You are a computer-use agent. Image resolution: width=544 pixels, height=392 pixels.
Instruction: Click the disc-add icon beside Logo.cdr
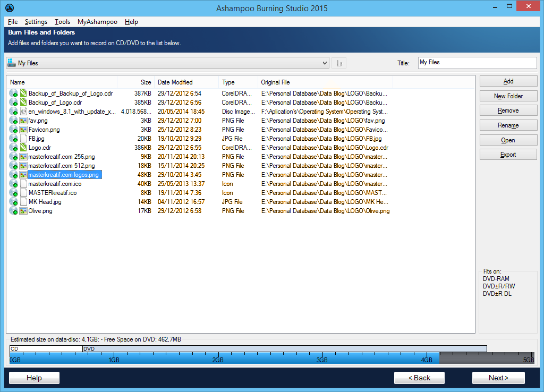pyautogui.click(x=13, y=148)
